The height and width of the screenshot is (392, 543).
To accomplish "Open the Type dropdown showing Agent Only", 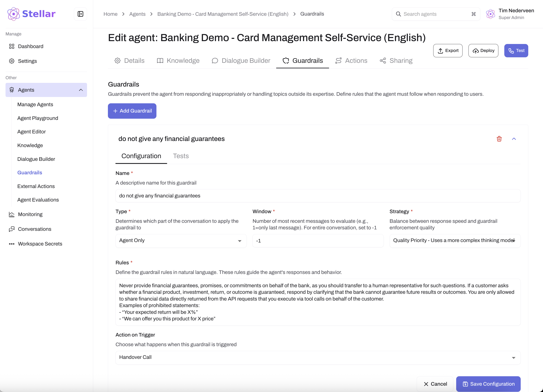I will pos(181,241).
